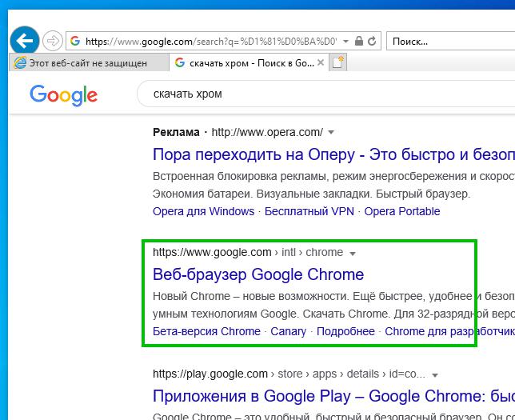Open the Opera для Windows sitelink
515x420 pixels.
tap(204, 211)
